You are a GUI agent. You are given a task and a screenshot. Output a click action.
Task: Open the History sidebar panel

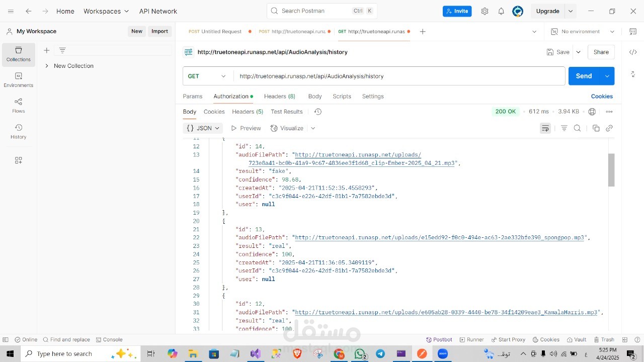(19, 132)
